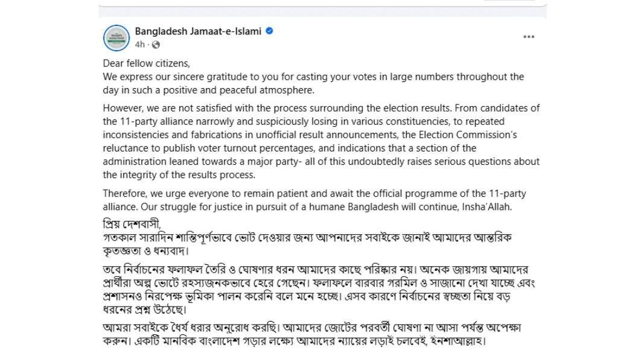
Task: Click the Bangladesh Jamaat-e-Islami profile avatar
Action: coord(116,37)
